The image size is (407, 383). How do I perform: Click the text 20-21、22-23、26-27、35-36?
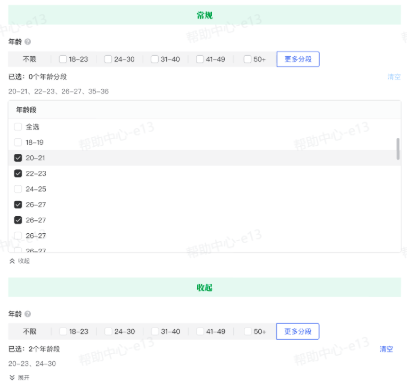click(59, 91)
